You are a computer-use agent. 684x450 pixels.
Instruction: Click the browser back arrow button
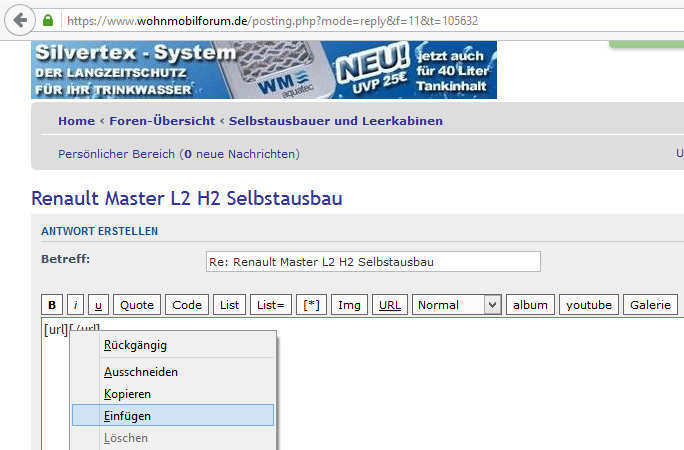[x=20, y=20]
